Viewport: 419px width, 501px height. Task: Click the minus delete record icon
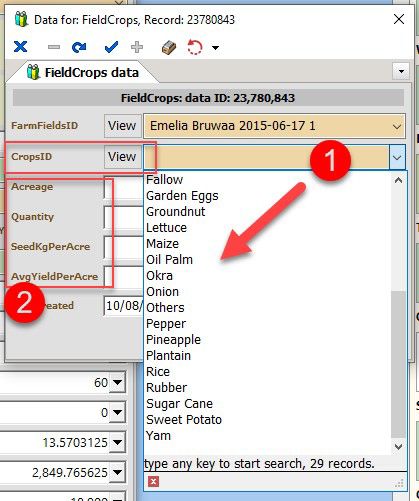click(54, 47)
